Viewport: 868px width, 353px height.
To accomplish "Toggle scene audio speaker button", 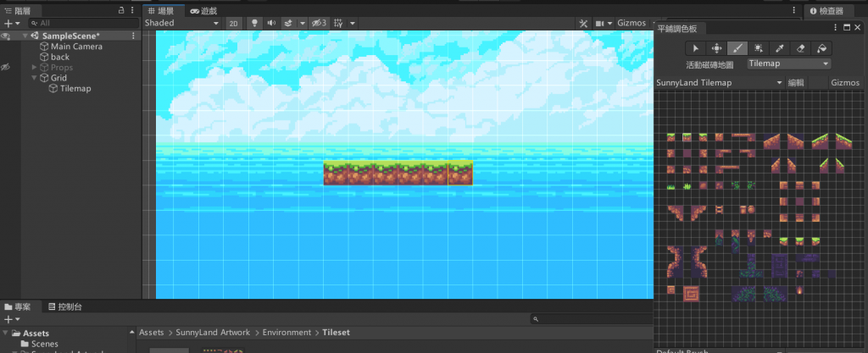I will pos(271,23).
